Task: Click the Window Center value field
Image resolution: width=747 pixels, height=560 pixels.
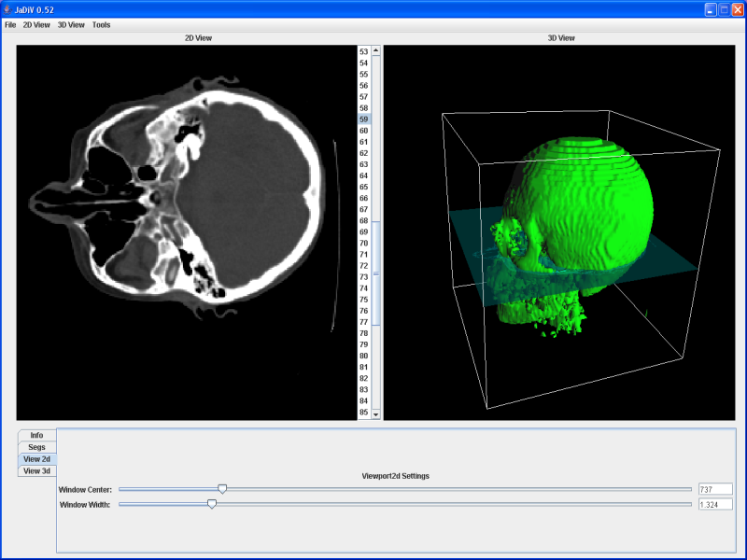Action: (715, 489)
